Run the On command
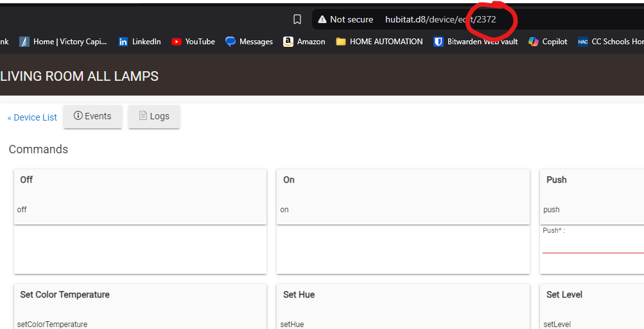 tap(403, 197)
